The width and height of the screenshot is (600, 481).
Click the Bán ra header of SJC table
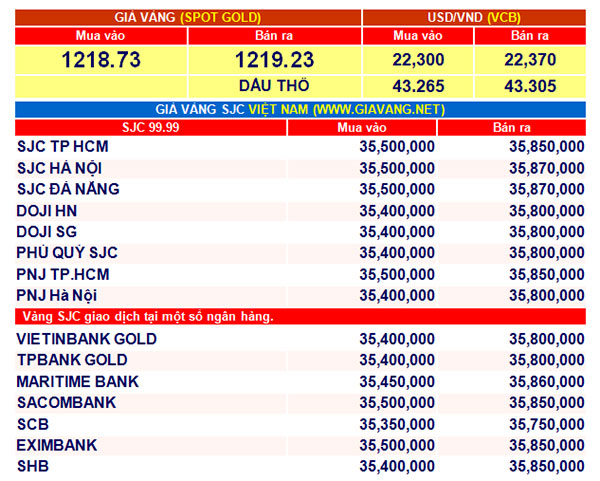pyautogui.click(x=512, y=127)
